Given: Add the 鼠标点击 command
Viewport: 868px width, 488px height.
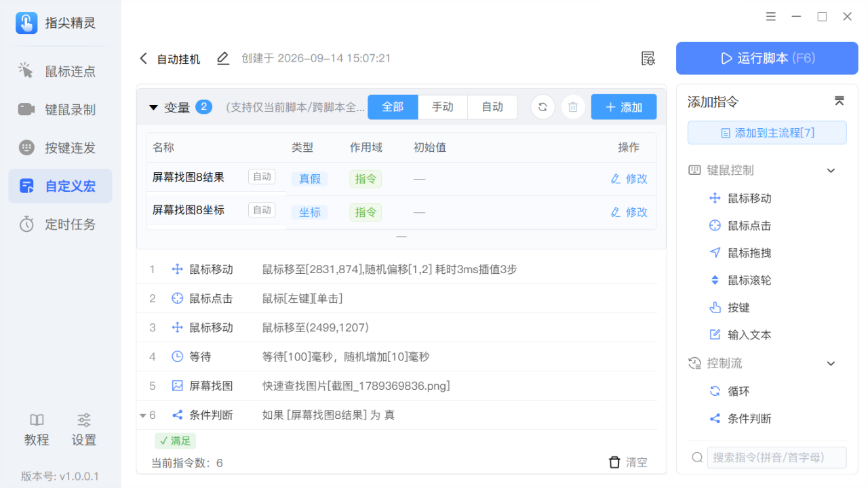Looking at the screenshot, I should click(x=740, y=226).
